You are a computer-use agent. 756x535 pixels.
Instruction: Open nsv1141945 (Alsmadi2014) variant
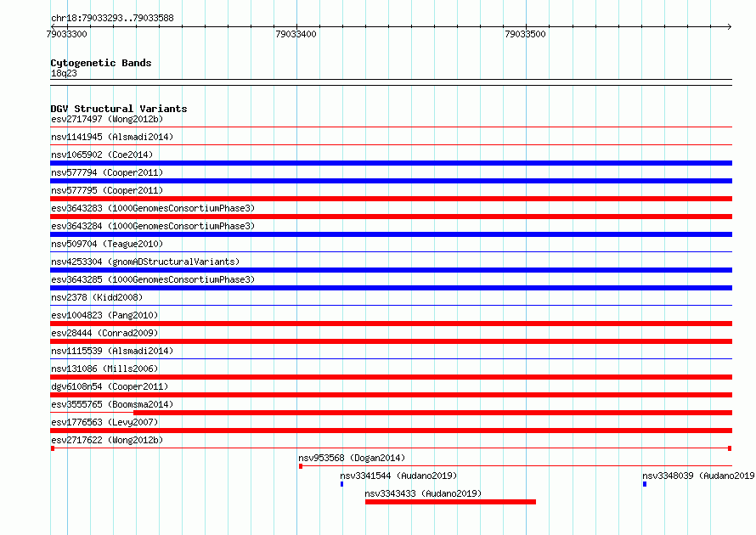(112, 137)
